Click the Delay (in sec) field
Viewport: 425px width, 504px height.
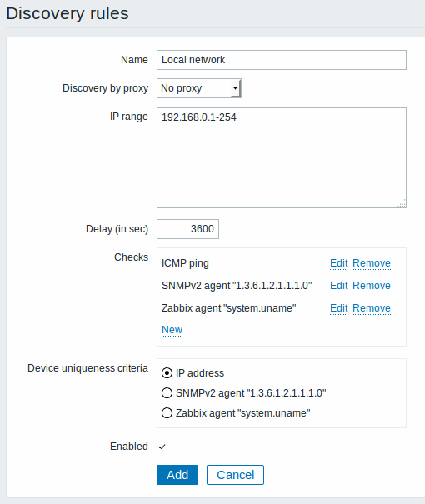tap(187, 229)
